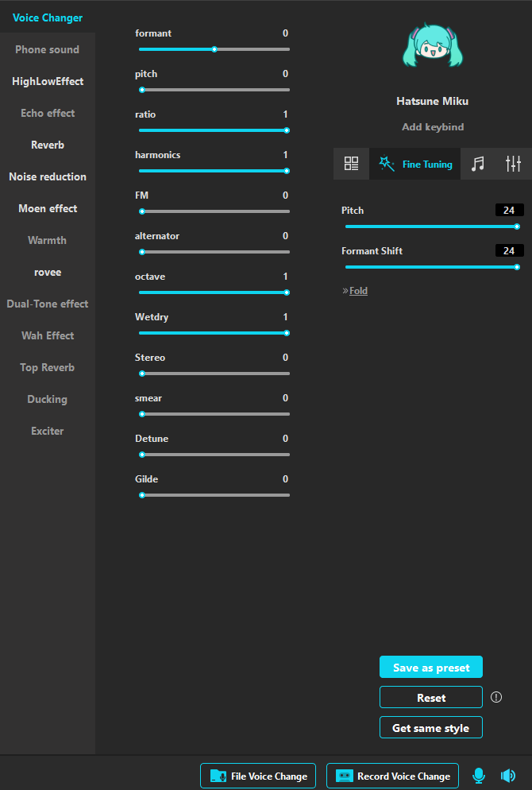Open the Voice Changer tab
This screenshot has width=532, height=790.
point(48,17)
